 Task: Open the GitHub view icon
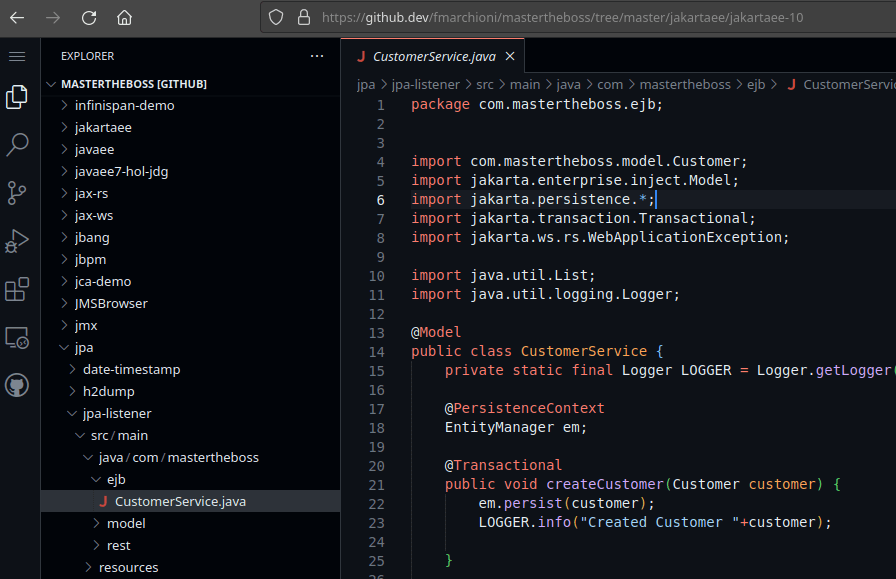point(17,386)
